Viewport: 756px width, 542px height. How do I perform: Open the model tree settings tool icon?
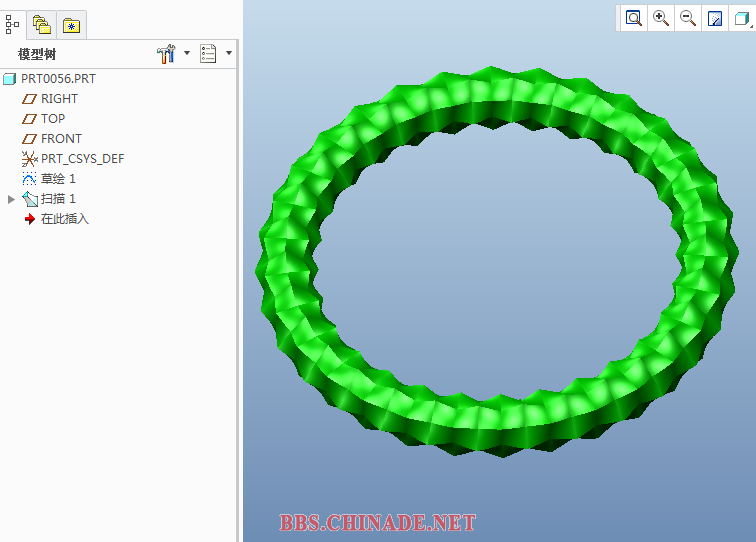pyautogui.click(x=166, y=54)
